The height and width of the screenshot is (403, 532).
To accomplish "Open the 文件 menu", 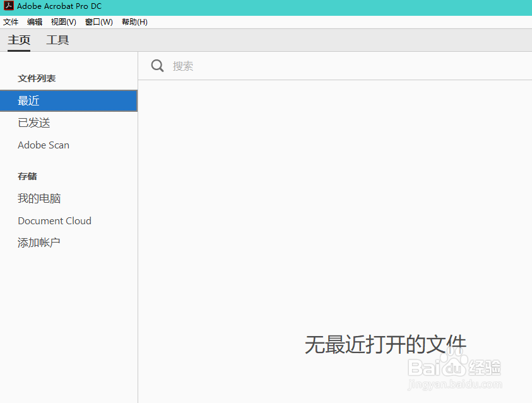I will [x=10, y=21].
